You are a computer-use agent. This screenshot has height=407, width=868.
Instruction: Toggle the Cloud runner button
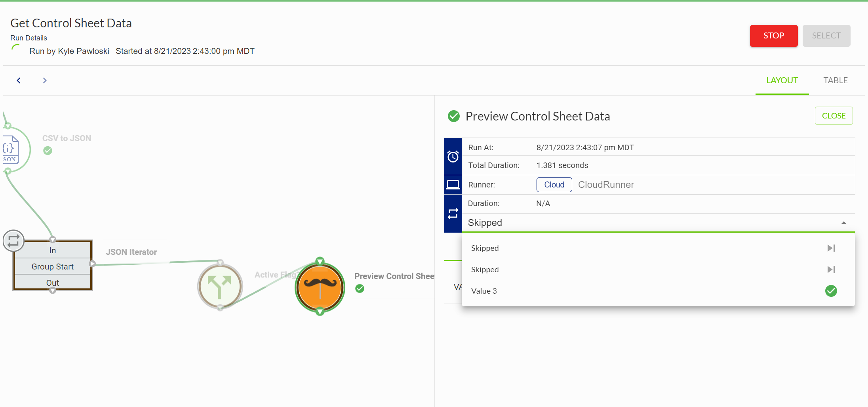pos(554,184)
